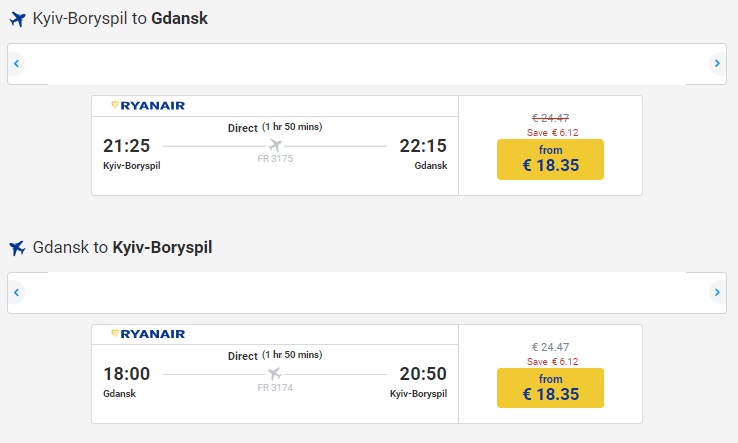Click the Gdansk to Kyiv-Boryspil heading
Image resolution: width=738 pixels, height=443 pixels.
pos(122,247)
